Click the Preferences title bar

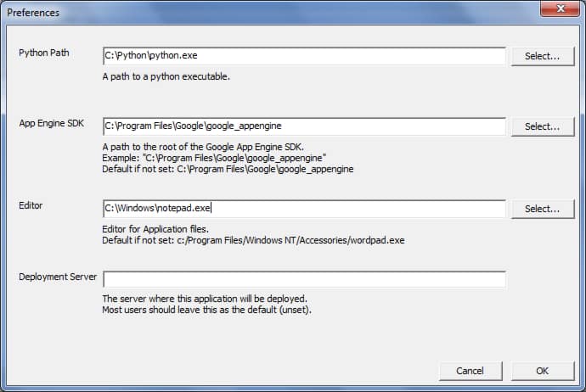255,12
